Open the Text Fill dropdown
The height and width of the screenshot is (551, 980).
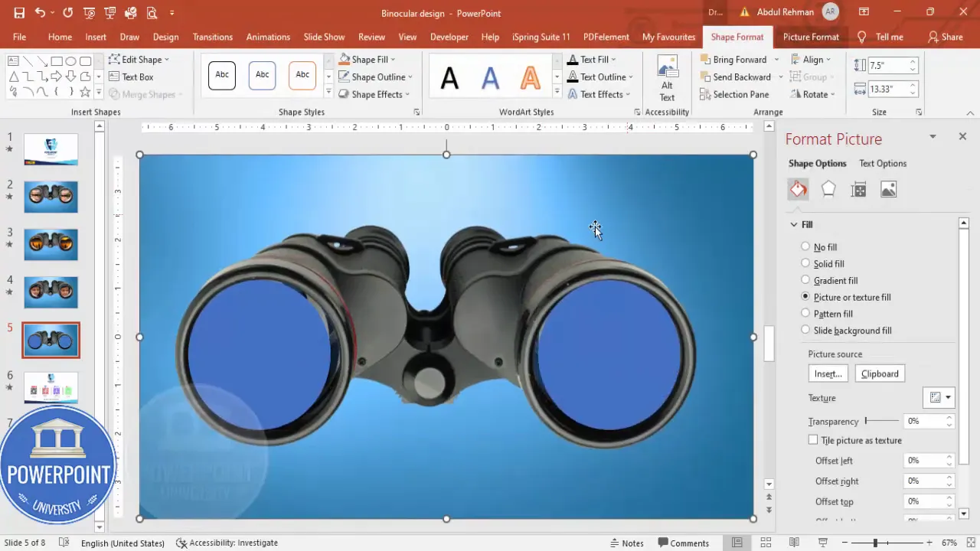point(592,59)
